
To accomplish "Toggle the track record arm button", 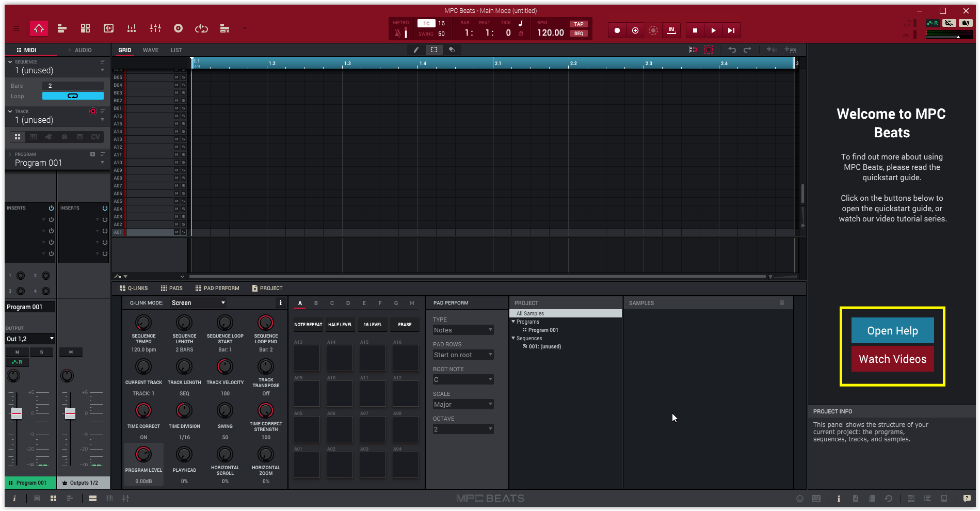I will coord(93,111).
